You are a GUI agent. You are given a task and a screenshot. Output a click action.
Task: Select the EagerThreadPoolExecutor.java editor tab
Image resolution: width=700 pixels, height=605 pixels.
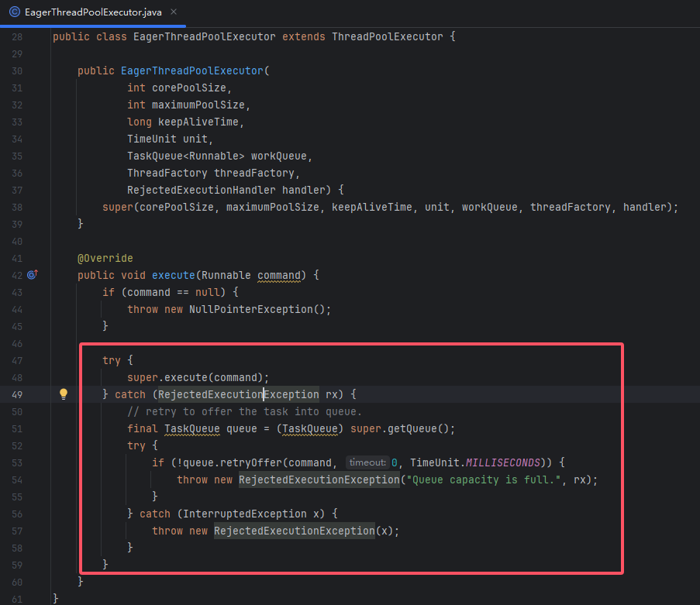91,12
